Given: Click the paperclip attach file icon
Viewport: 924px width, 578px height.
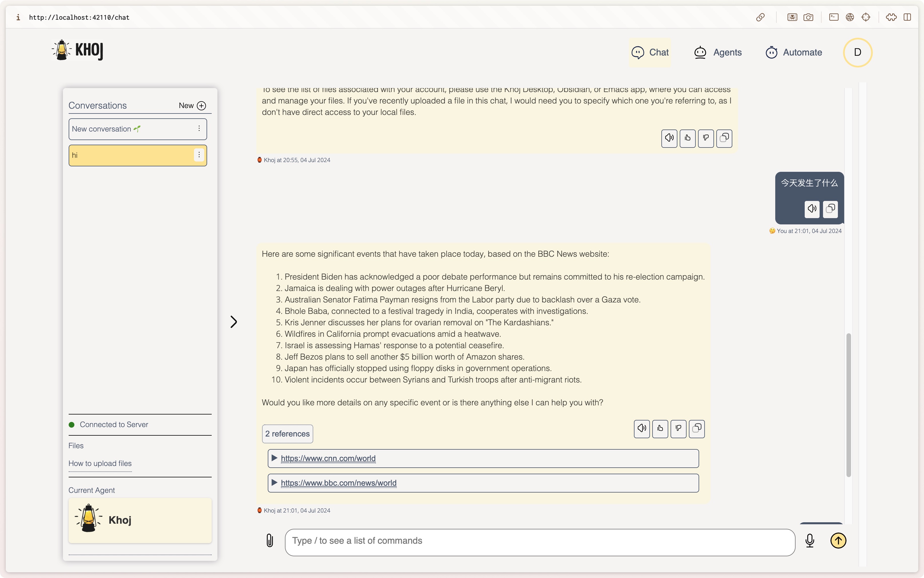Looking at the screenshot, I should [x=270, y=541].
